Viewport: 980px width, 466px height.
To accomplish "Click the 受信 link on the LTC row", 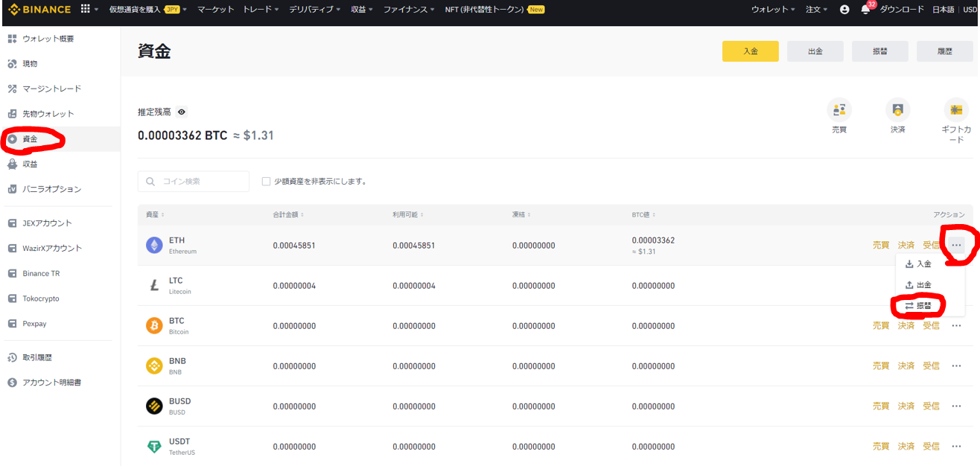I will (x=931, y=285).
